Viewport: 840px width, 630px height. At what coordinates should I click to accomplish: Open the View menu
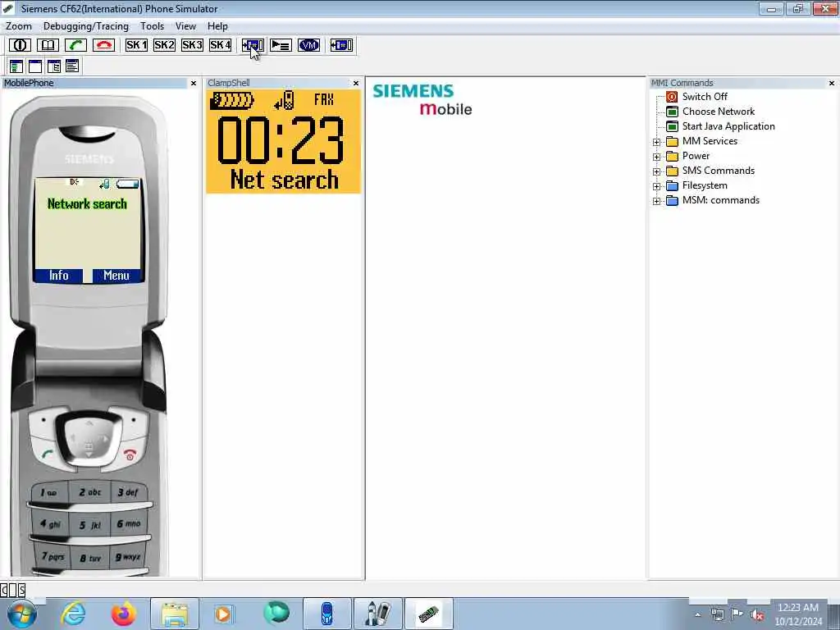185,26
